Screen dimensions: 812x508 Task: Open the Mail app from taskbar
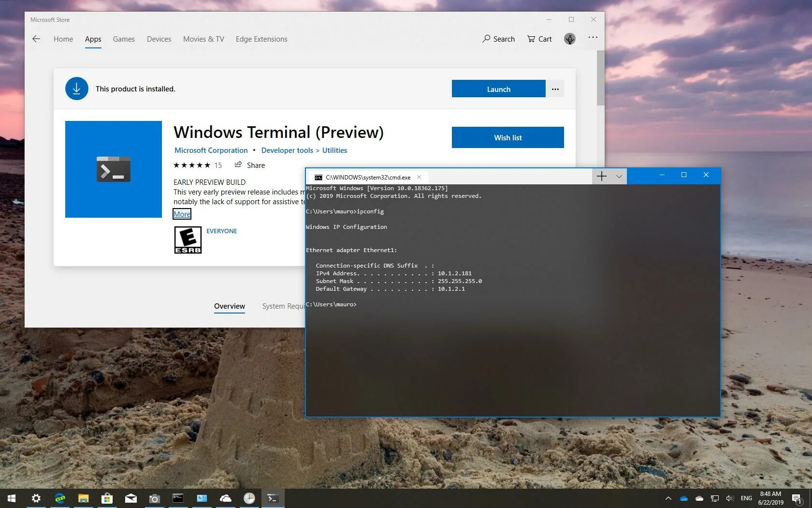tap(131, 498)
